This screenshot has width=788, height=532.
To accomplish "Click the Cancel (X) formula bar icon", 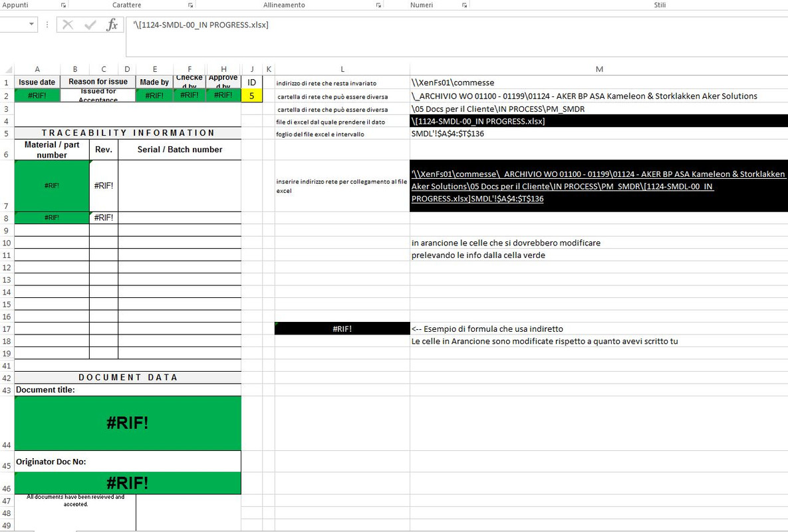I will click(68, 25).
